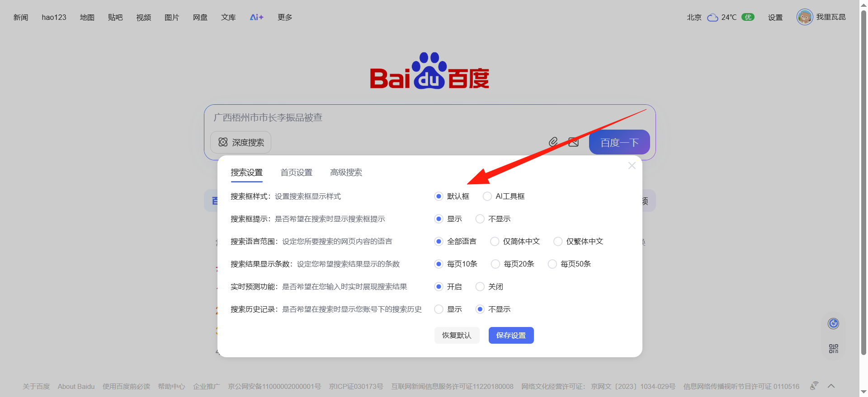Image resolution: width=868 pixels, height=397 pixels.
Task: Click the weather cloud icon
Action: (712, 18)
